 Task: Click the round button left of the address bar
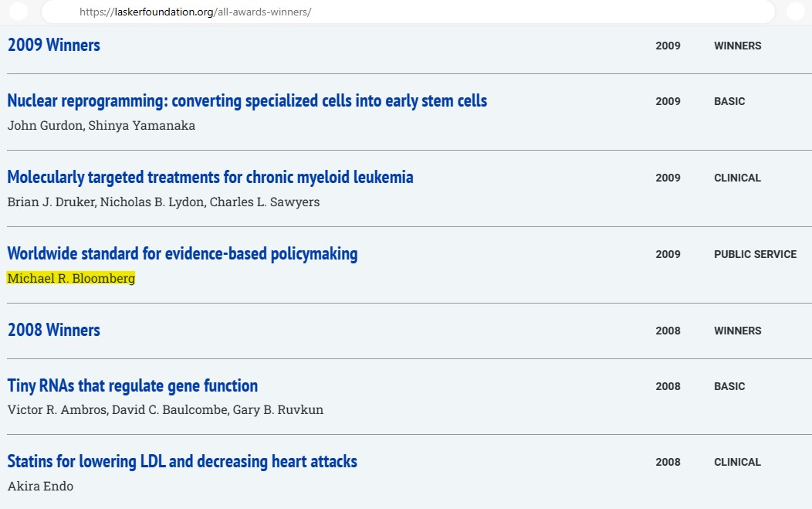point(18,12)
